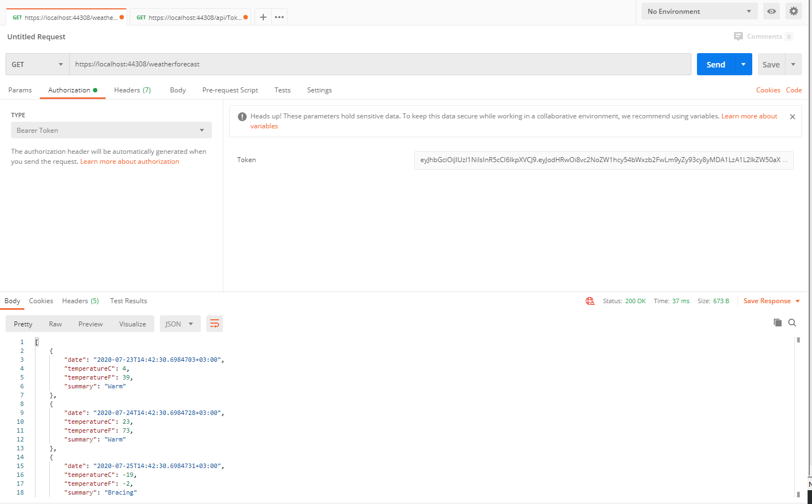Open the Test Results tab
Viewport: 812px width, 504px height.
(x=128, y=301)
